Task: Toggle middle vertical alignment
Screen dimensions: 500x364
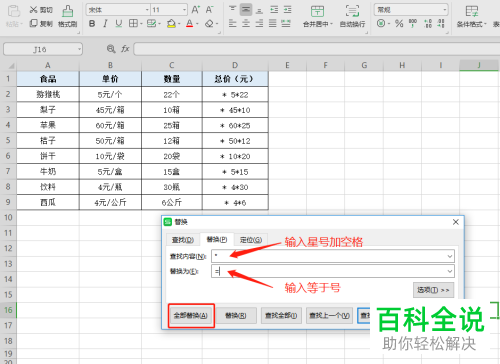Action: pos(246,10)
